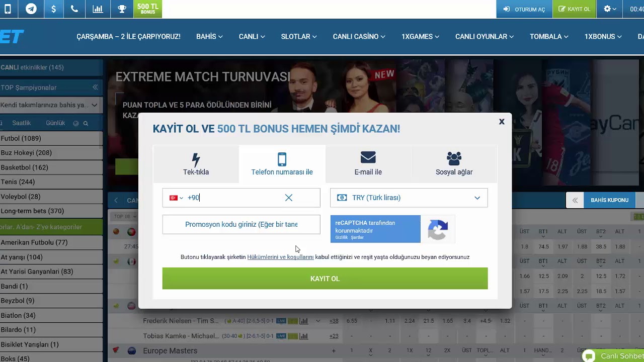Click the trophy results icon
644x362 pixels.
pyautogui.click(x=122, y=9)
